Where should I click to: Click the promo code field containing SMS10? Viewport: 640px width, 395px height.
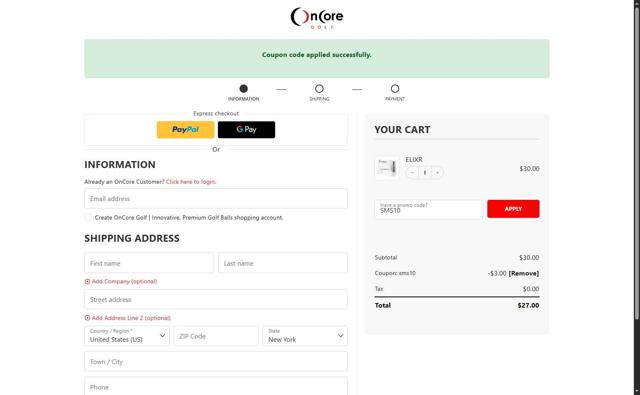point(429,209)
